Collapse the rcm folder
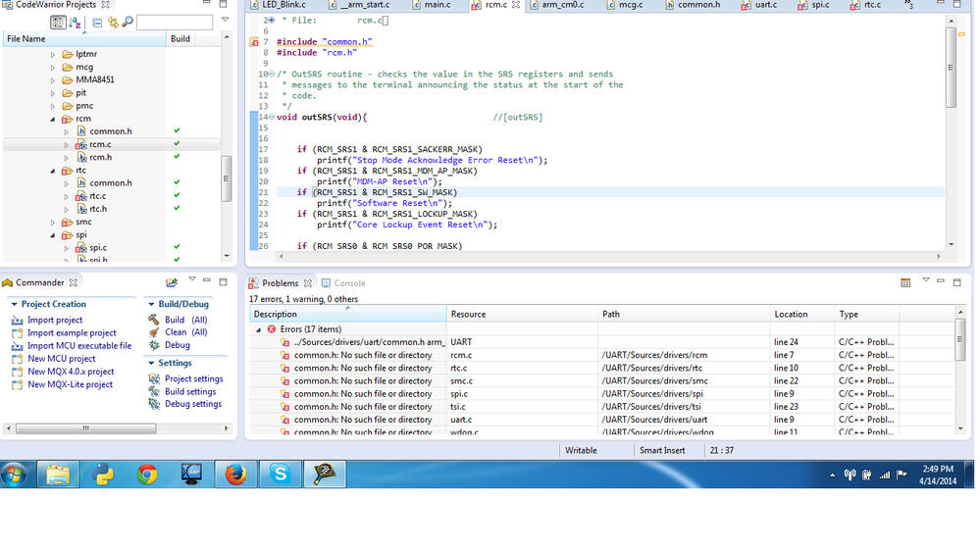This screenshot has width=980, height=551. tap(53, 119)
